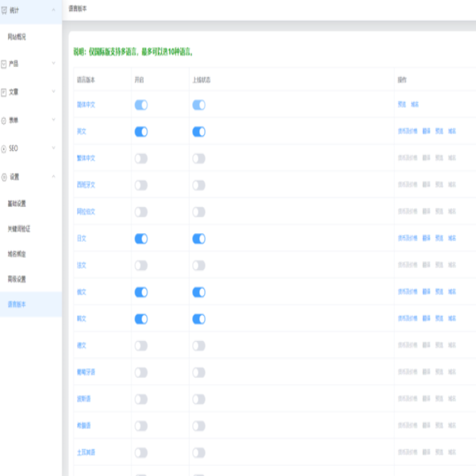This screenshot has width=476, height=476.
Task: Open 翻译 link for 英文 row
Action: [x=426, y=131]
